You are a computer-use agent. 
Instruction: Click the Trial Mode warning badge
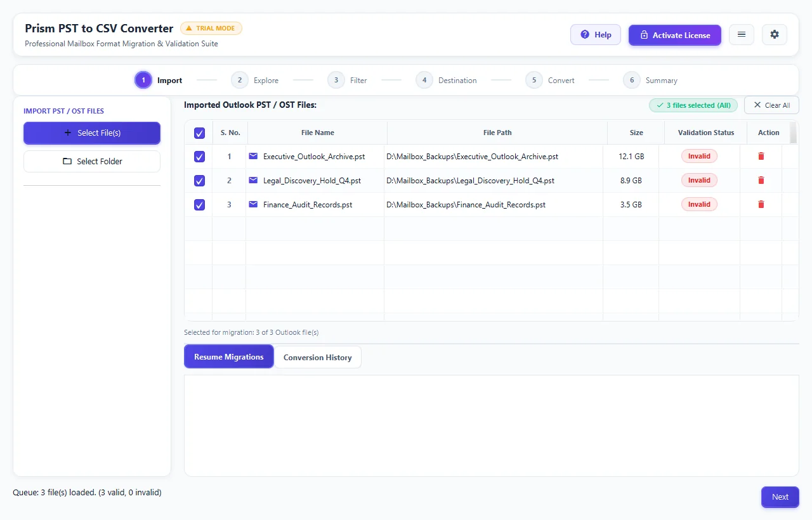(x=211, y=28)
